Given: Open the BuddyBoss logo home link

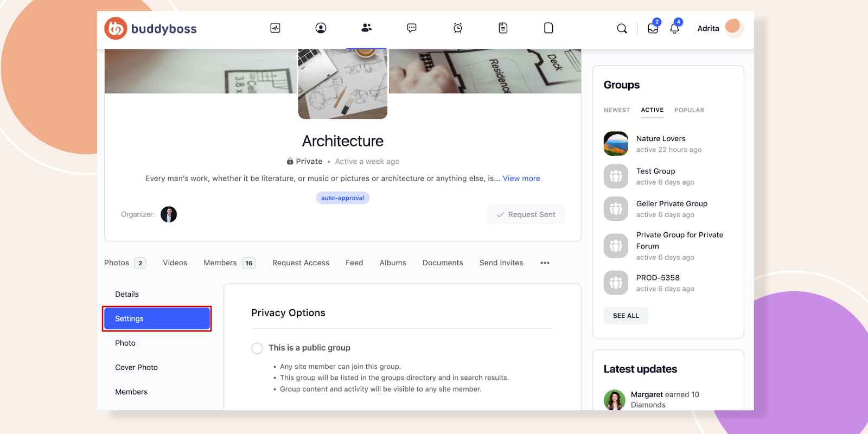Looking at the screenshot, I should [x=150, y=29].
